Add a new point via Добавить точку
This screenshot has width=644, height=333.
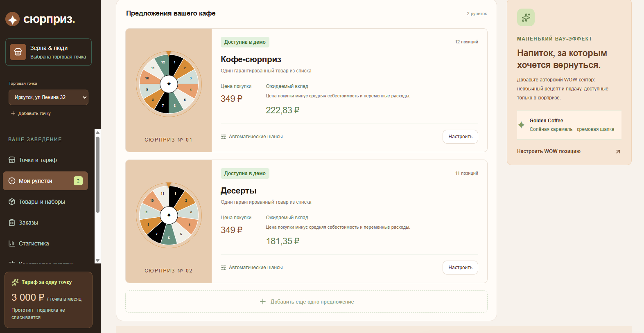[31, 113]
